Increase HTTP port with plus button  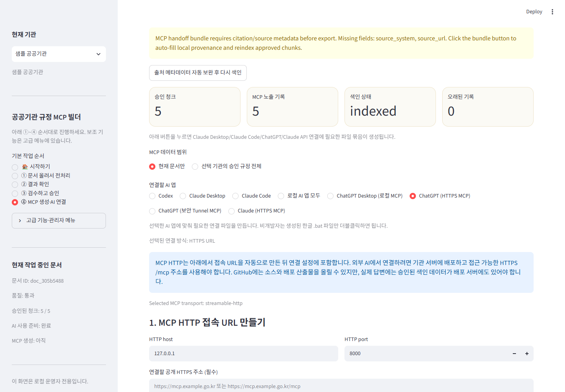pyautogui.click(x=527, y=354)
